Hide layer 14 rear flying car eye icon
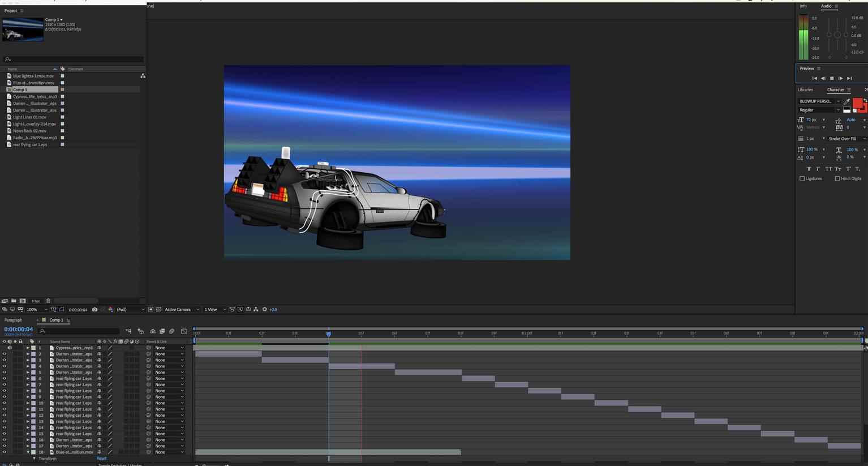The height and width of the screenshot is (466, 868). [5, 427]
